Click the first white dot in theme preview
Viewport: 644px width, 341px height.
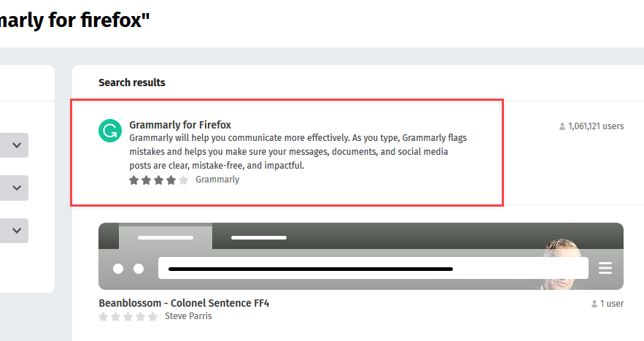[118, 269]
